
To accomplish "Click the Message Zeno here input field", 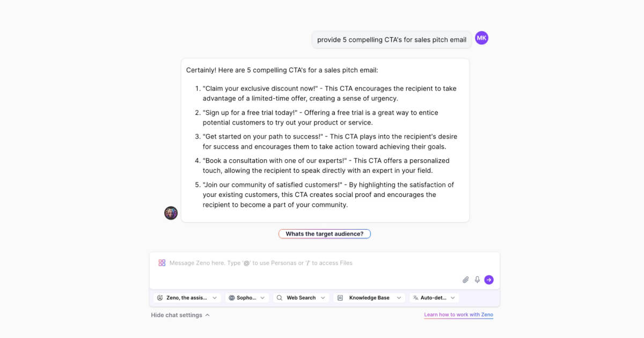I will tap(325, 270).
